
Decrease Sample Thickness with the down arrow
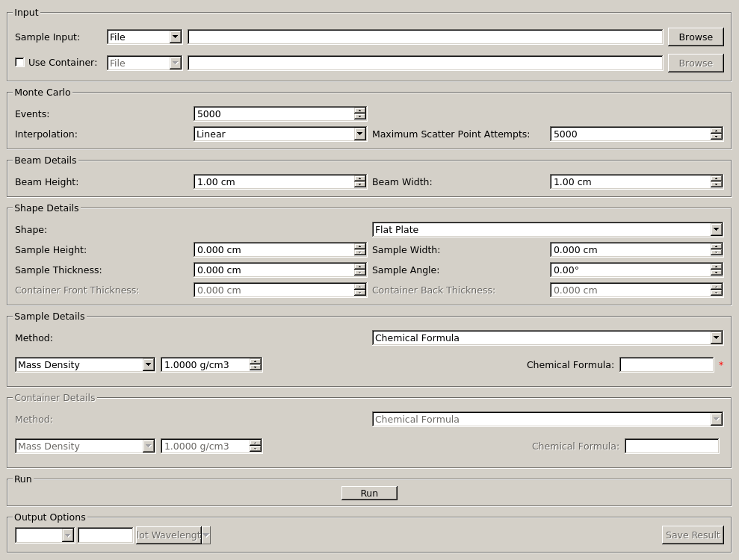pyautogui.click(x=360, y=273)
